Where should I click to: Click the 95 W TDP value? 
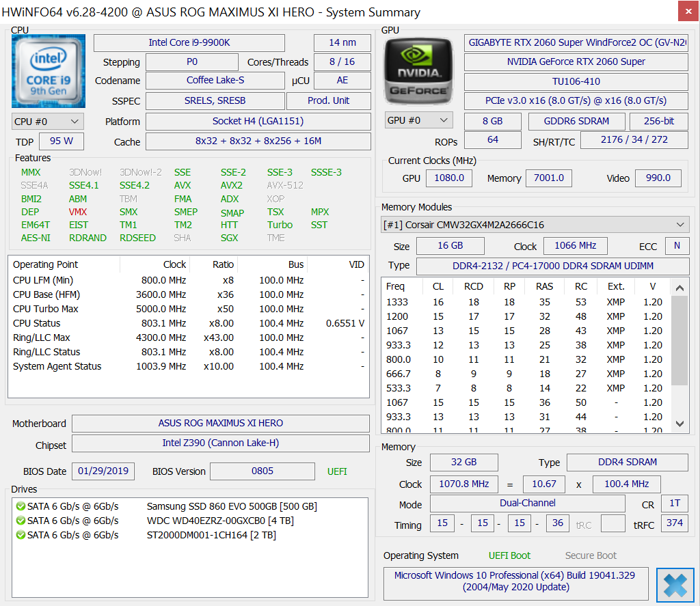click(x=62, y=141)
